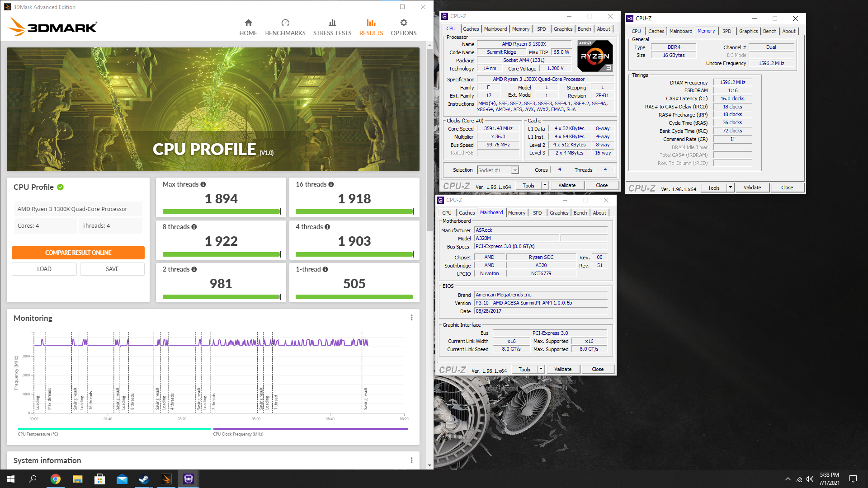The height and width of the screenshot is (488, 868).
Task: Click the 2 threads info icon
Action: click(194, 269)
